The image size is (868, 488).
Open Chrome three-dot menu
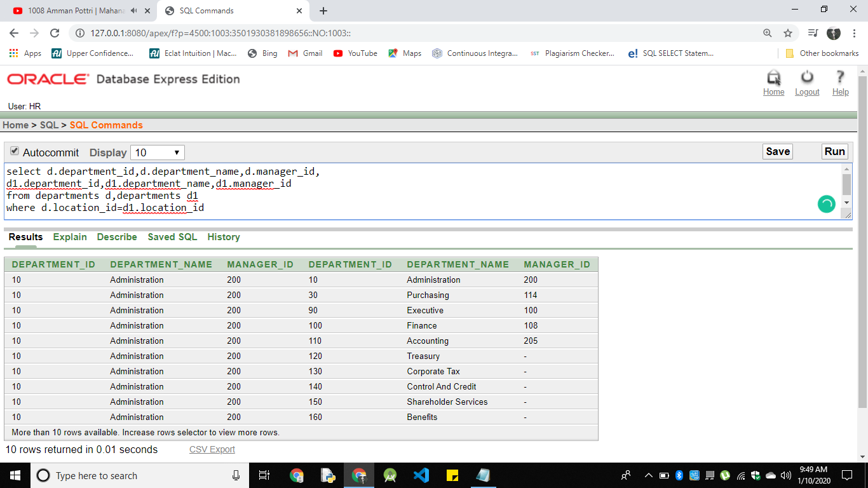(855, 33)
